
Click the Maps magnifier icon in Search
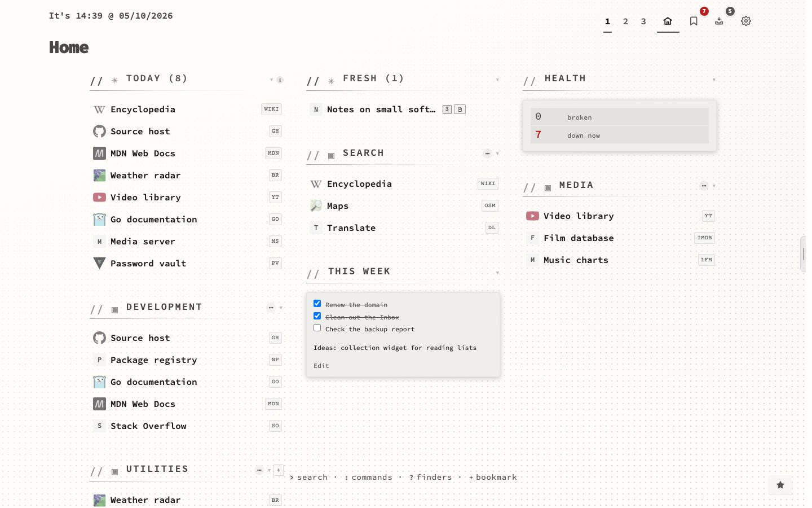(x=316, y=206)
